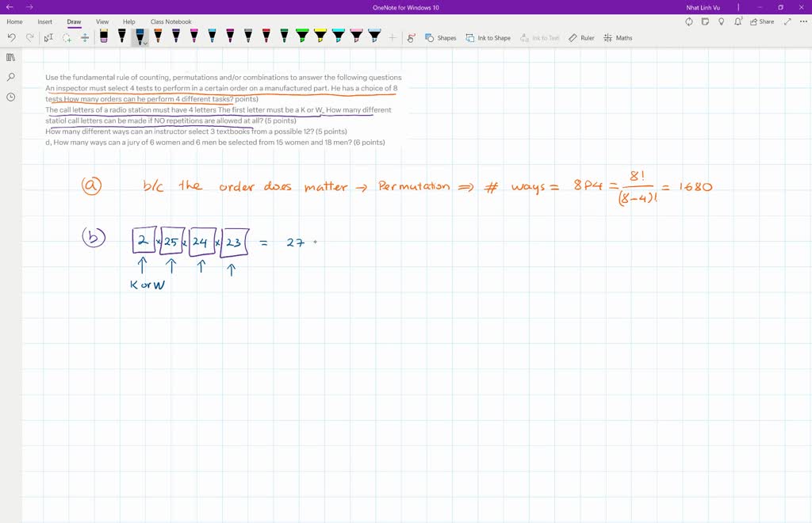Viewport: 812px width, 523px height.
Task: Open notifications with the bell icon
Action: coord(737,21)
